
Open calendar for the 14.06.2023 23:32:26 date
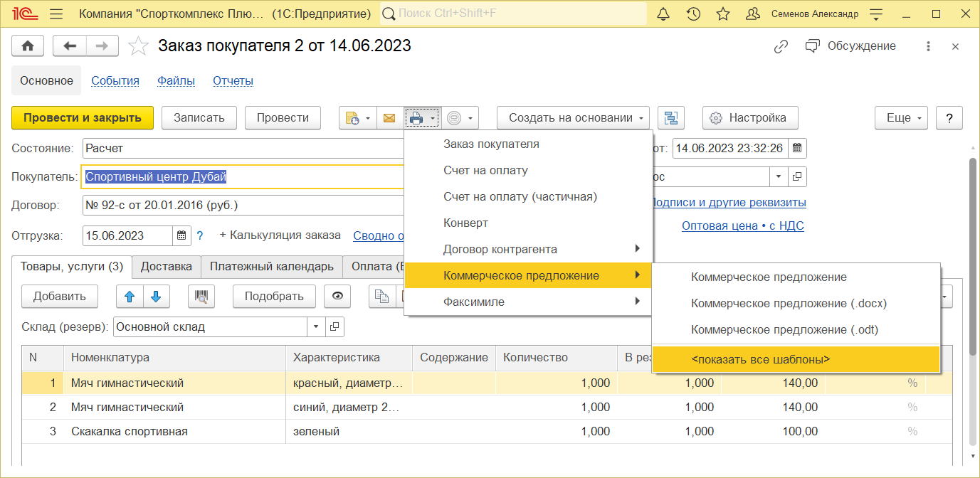pos(797,149)
